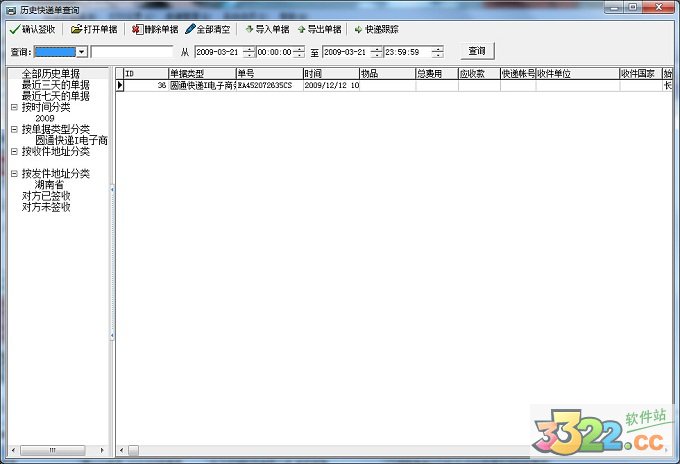Focus the search keyword text box

pyautogui.click(x=132, y=52)
